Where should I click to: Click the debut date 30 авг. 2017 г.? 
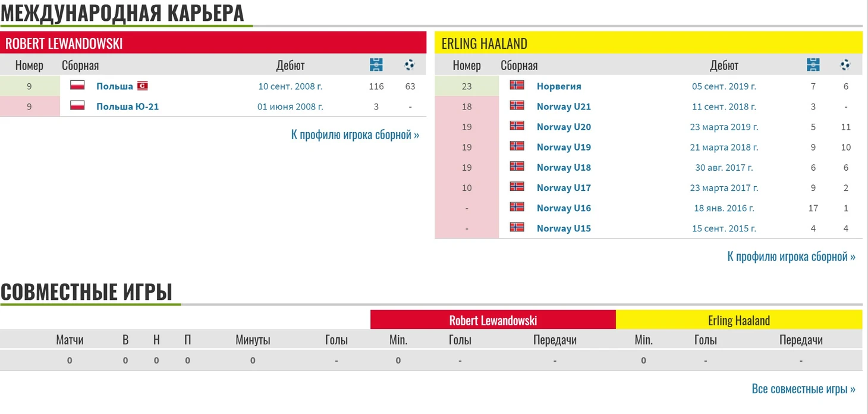click(724, 167)
